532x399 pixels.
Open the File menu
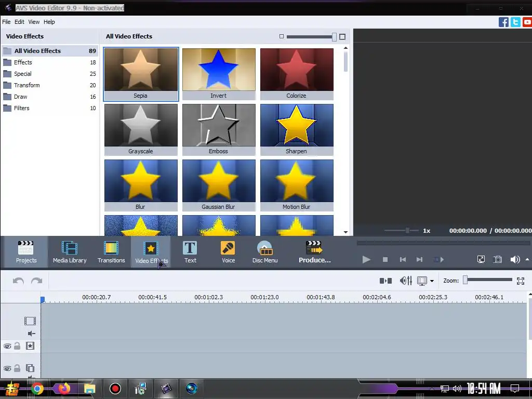[6, 22]
